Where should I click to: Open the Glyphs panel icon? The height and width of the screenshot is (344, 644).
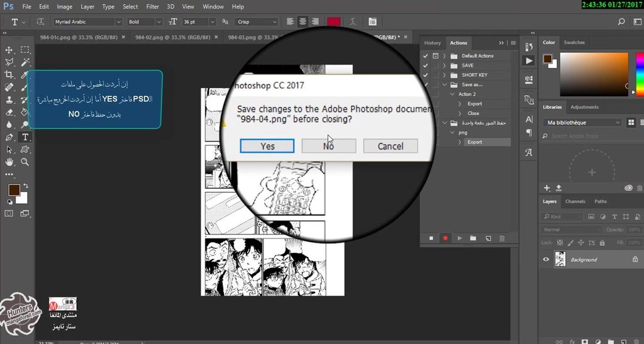point(529,153)
